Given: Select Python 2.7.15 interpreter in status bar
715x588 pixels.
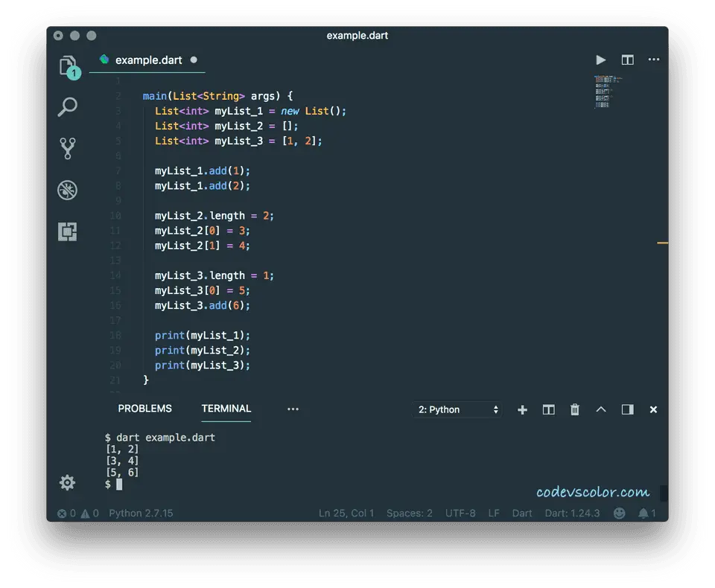Looking at the screenshot, I should point(141,514).
